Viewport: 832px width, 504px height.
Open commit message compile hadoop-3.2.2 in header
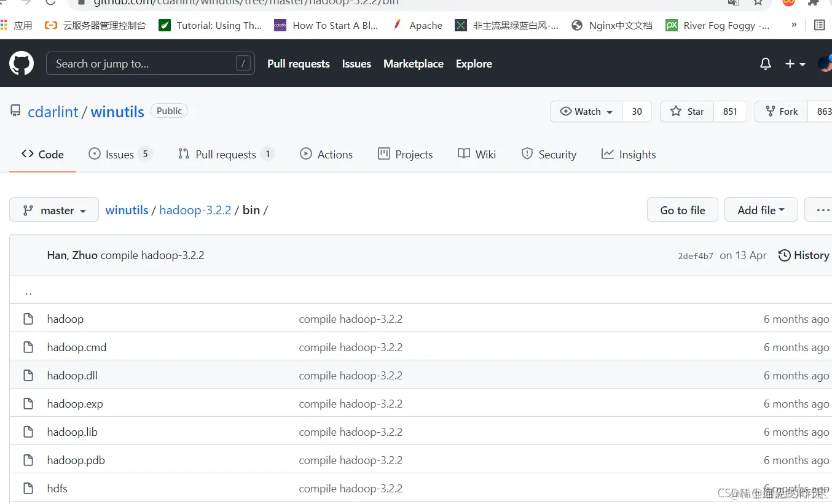pyautogui.click(x=152, y=255)
